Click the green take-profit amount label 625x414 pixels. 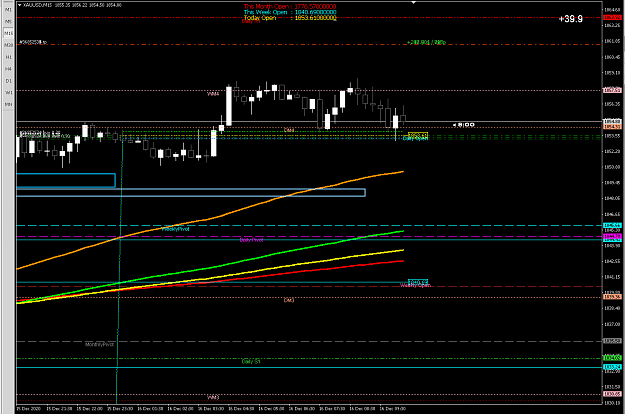pos(426,42)
